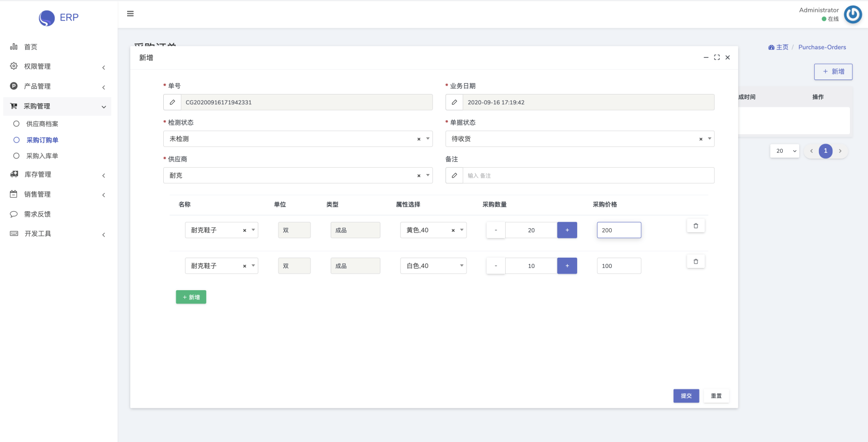Clear the 供应商 耐克 selection
This screenshot has width=868, height=442.
[x=419, y=176]
